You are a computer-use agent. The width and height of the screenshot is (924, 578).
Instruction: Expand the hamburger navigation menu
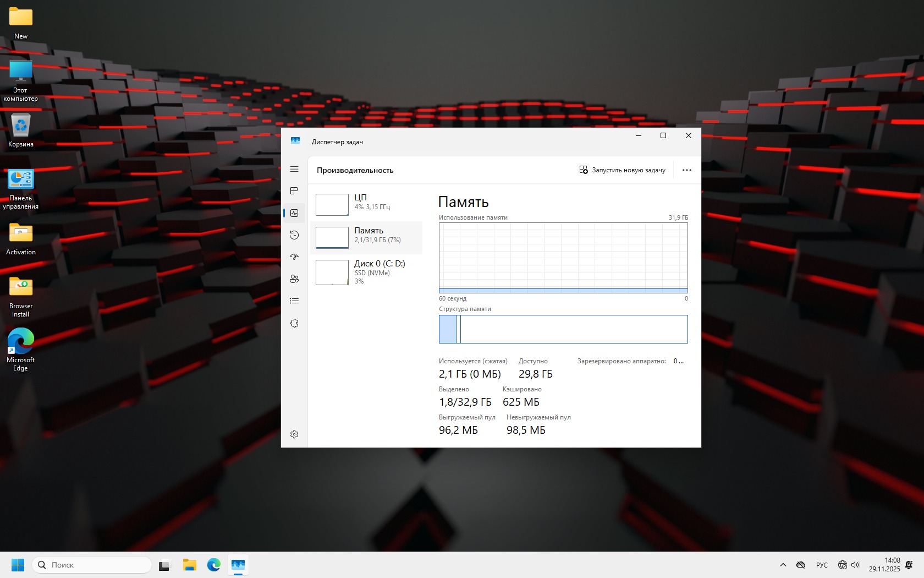[294, 169]
